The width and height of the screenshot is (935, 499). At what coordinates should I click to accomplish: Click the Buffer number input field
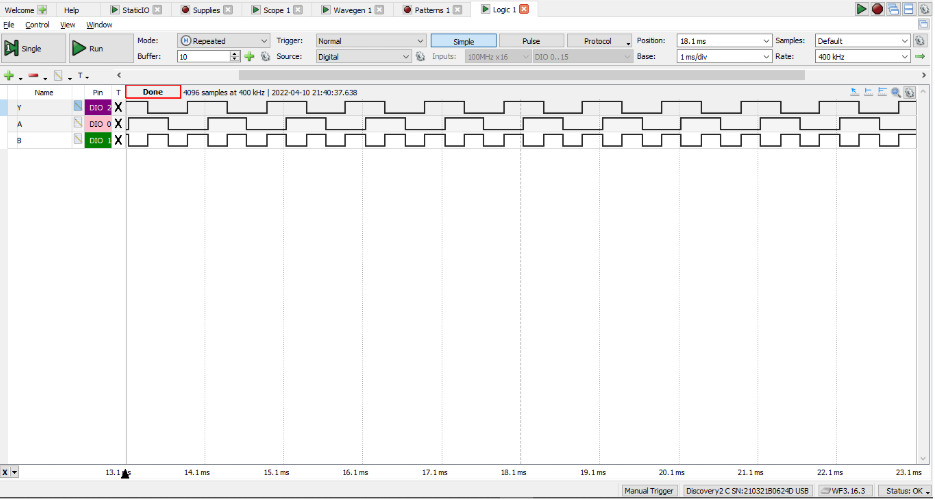click(x=205, y=57)
